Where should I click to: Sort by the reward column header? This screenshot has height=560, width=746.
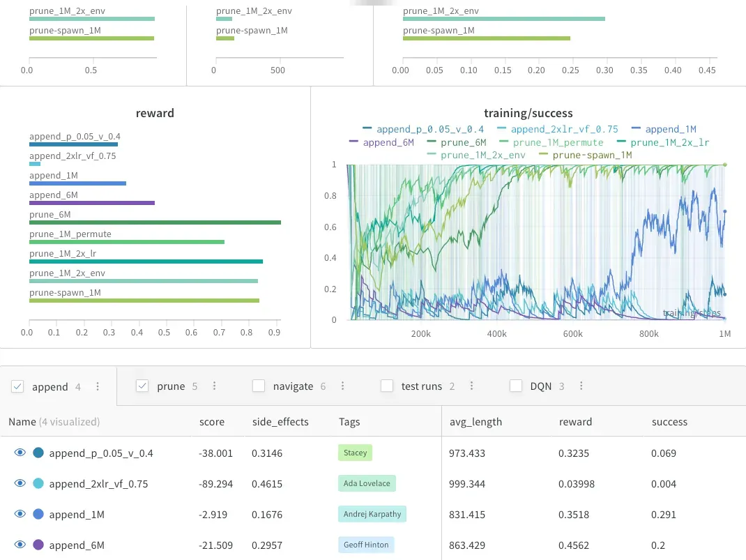click(x=575, y=422)
